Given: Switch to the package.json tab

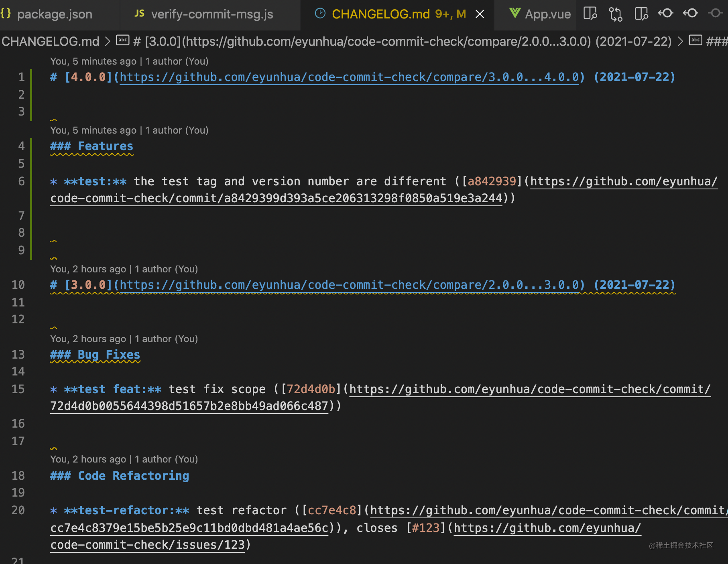Looking at the screenshot, I should click(x=55, y=14).
